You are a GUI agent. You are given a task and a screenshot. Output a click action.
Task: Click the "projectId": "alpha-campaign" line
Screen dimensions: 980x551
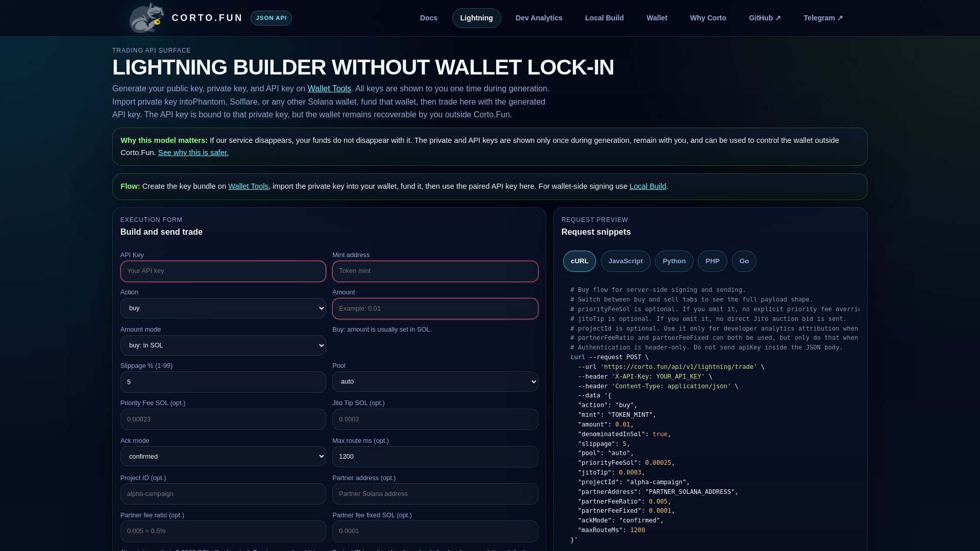pos(633,482)
